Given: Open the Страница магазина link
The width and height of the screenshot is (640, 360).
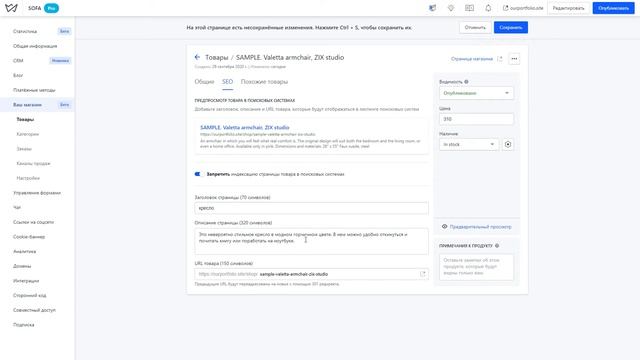Looking at the screenshot, I should [x=472, y=59].
